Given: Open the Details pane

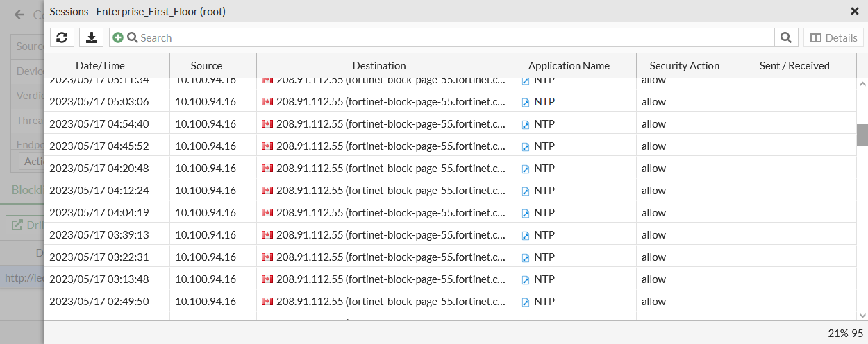Looking at the screenshot, I should click(833, 37).
